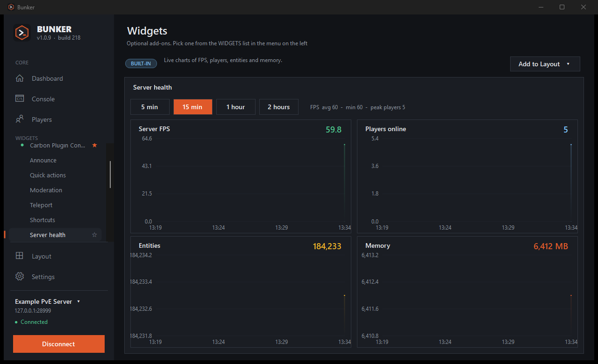Click the Bunker app icon in title bar
This screenshot has height=364, width=598.
click(11, 7)
